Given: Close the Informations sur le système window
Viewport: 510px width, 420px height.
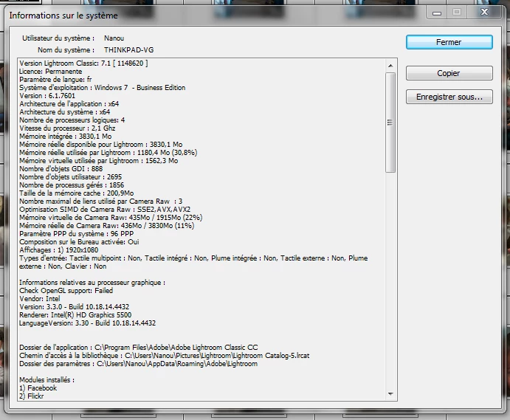Looking at the screenshot, I should (484, 13).
